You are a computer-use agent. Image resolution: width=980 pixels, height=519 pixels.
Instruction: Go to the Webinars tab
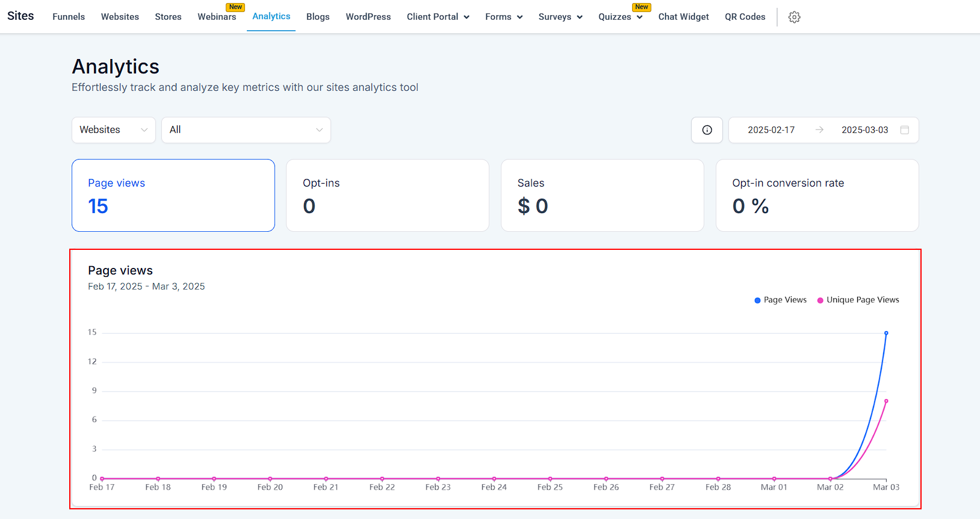(217, 17)
